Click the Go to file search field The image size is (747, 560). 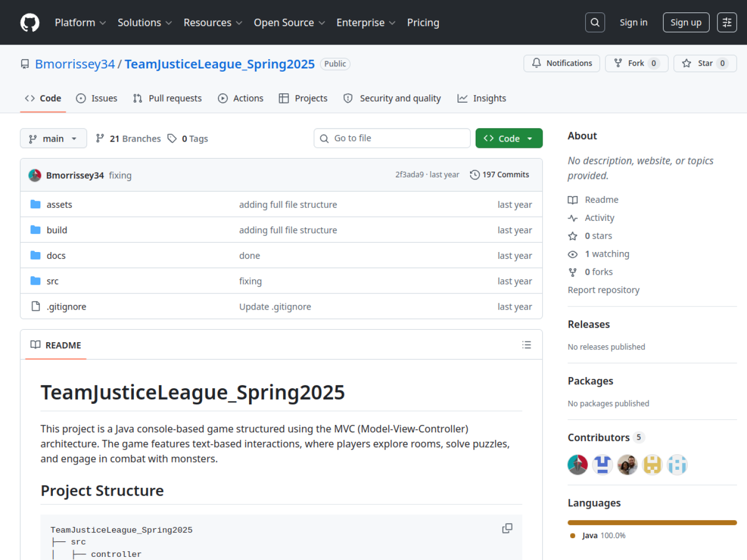392,138
